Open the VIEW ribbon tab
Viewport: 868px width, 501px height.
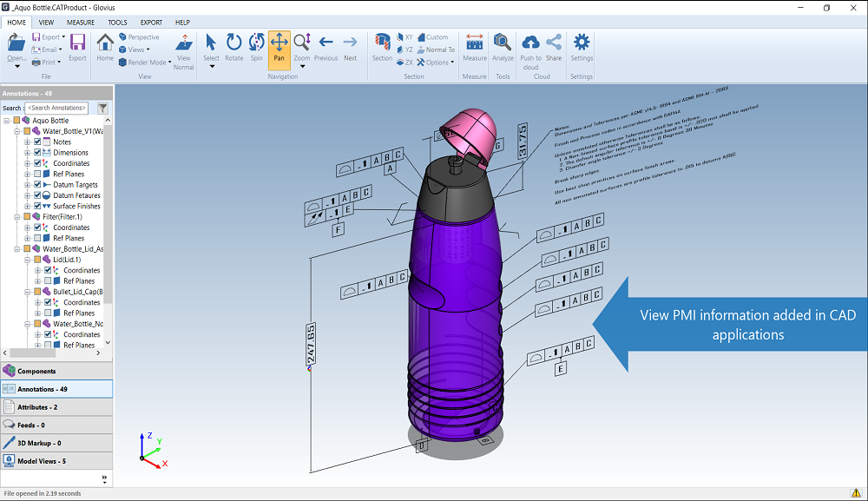(46, 23)
